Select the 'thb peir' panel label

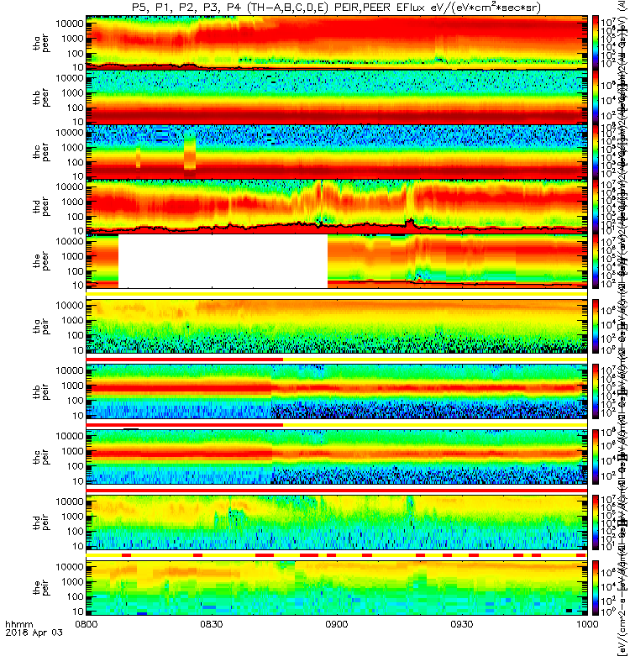pos(41,391)
